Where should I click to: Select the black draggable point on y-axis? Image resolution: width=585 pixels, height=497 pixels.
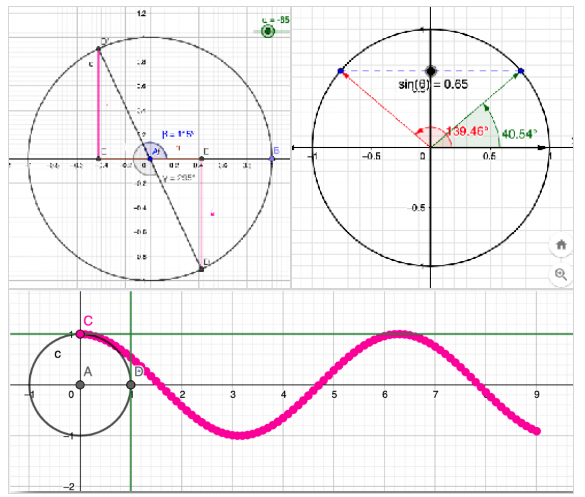[x=431, y=71]
